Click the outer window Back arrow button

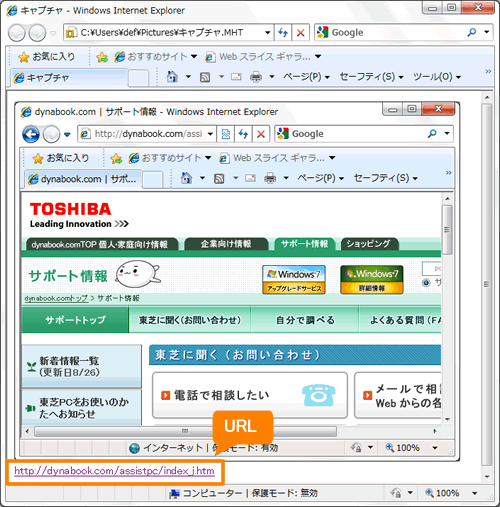pos(17,33)
